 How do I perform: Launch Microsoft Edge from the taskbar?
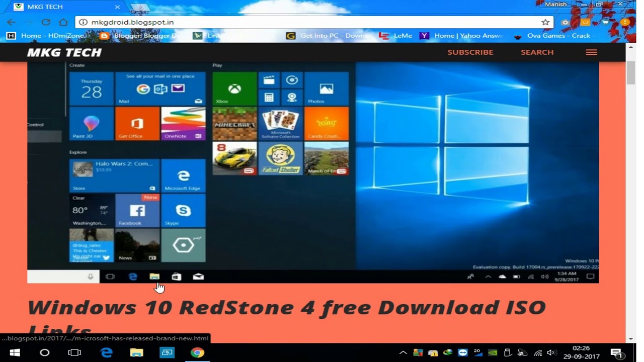(106, 352)
